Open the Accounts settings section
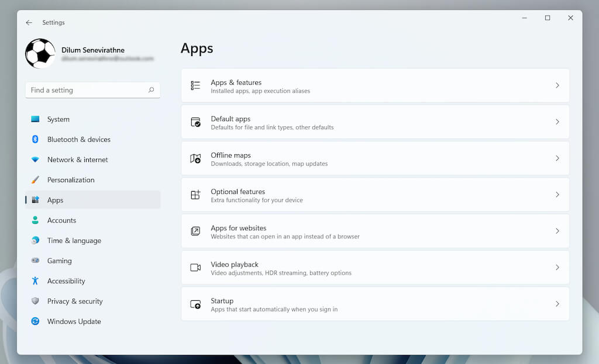 [x=61, y=220]
